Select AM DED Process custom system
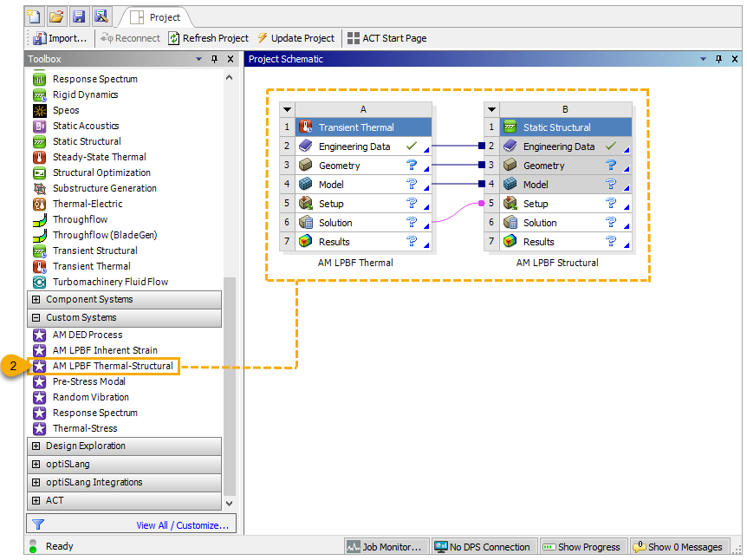This screenshot has height=560, width=747. coord(78,335)
